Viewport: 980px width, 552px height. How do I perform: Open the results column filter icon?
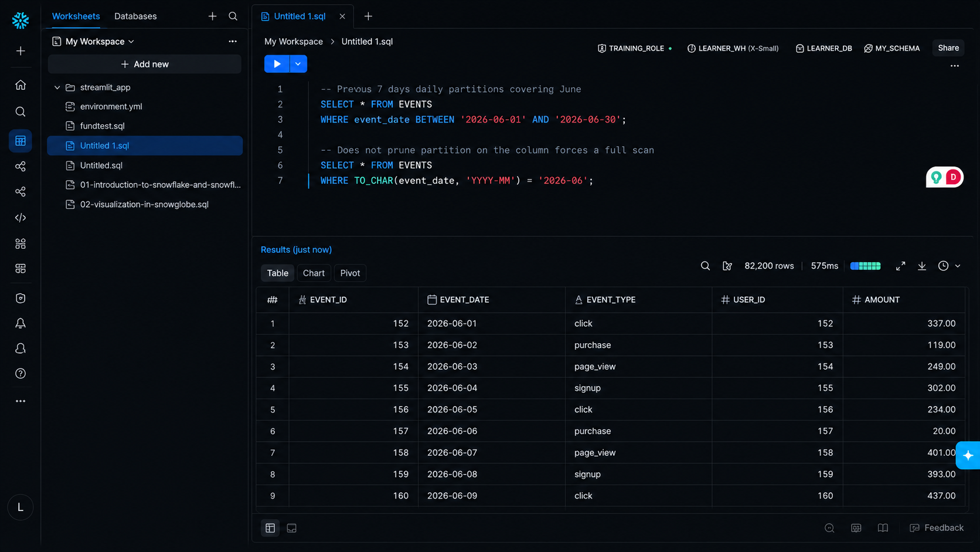(727, 266)
